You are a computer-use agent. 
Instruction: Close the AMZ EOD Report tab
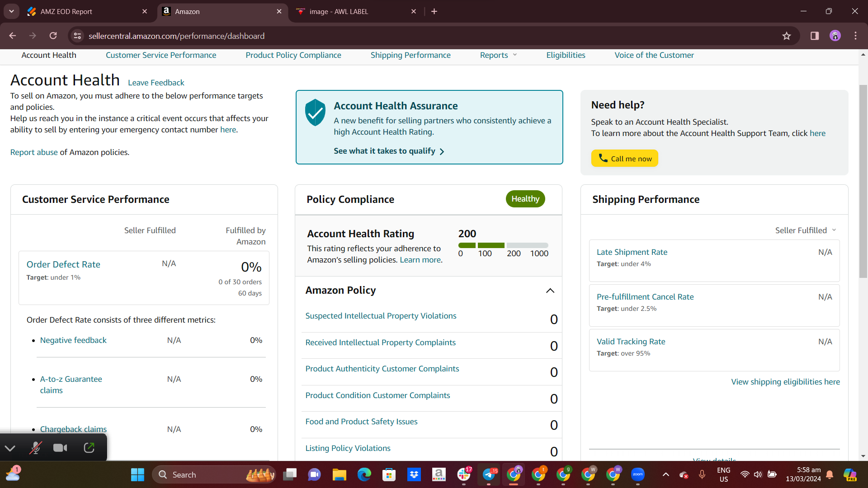pos(145,11)
